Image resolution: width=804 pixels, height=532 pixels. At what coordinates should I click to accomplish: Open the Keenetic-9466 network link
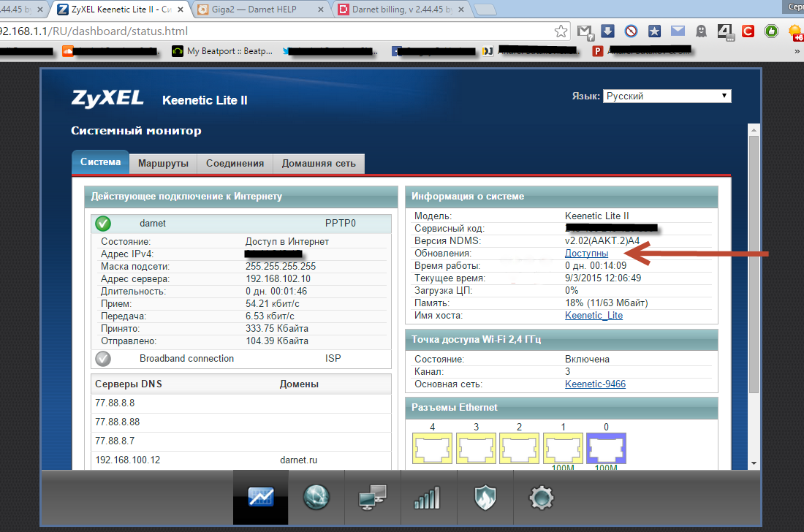tap(595, 384)
